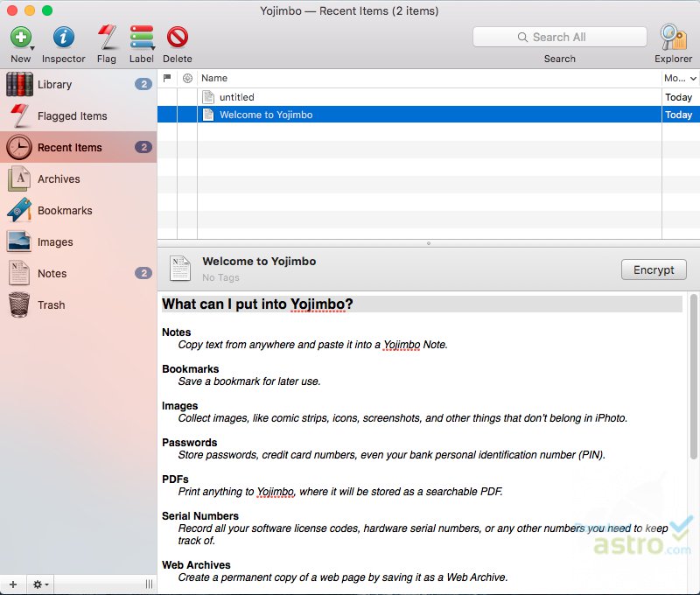
Task: Click the note icon in preview header
Action: click(180, 269)
